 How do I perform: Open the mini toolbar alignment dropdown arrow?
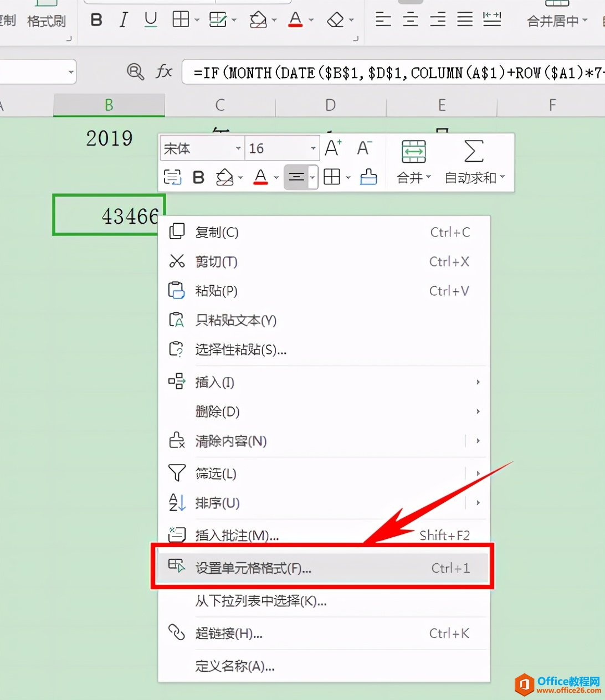313,178
